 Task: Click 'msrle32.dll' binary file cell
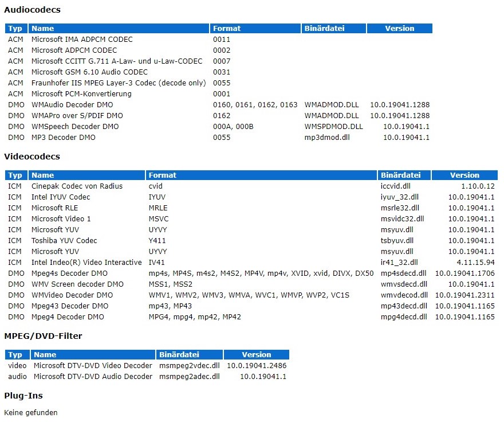click(400, 208)
